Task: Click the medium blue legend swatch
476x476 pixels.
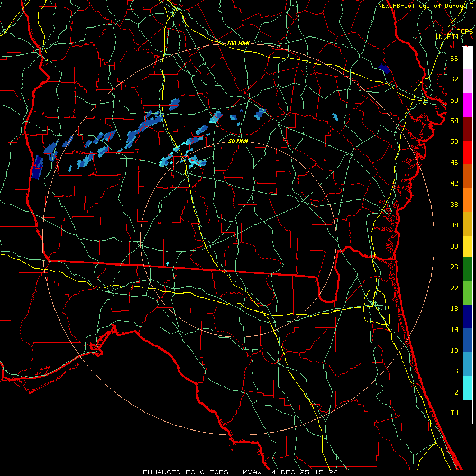Action: click(x=467, y=340)
